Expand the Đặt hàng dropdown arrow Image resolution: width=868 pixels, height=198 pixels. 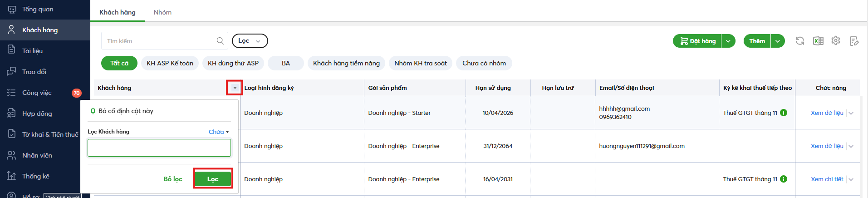[x=728, y=41]
